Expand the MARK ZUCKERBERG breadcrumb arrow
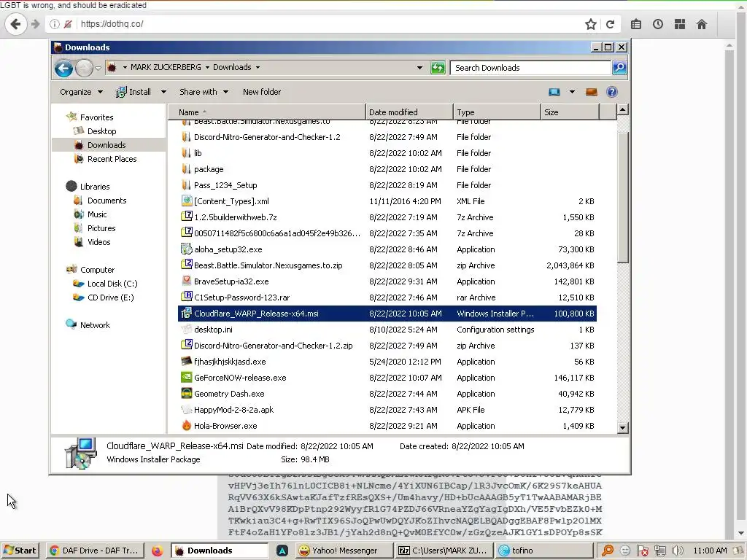The width and height of the screenshot is (747, 560). (x=207, y=68)
